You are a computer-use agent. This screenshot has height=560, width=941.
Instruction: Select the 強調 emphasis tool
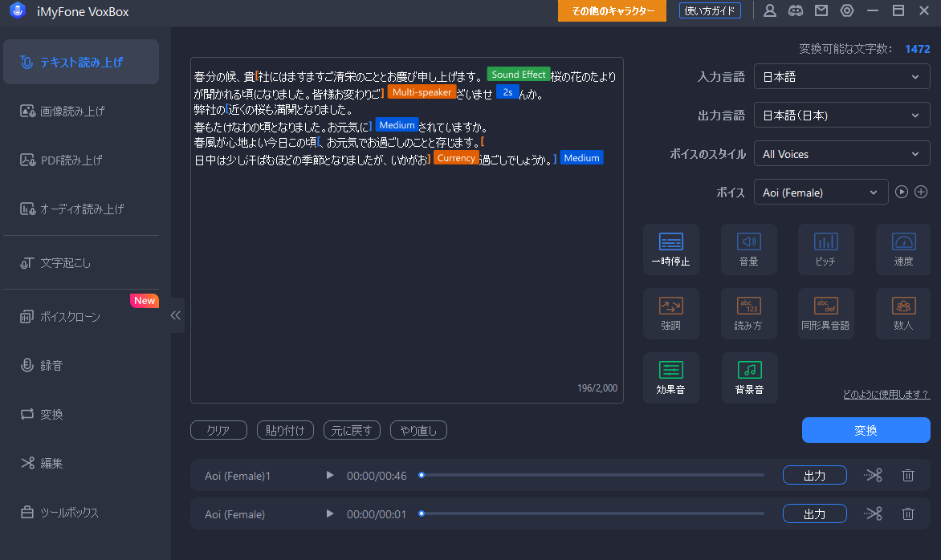(671, 314)
